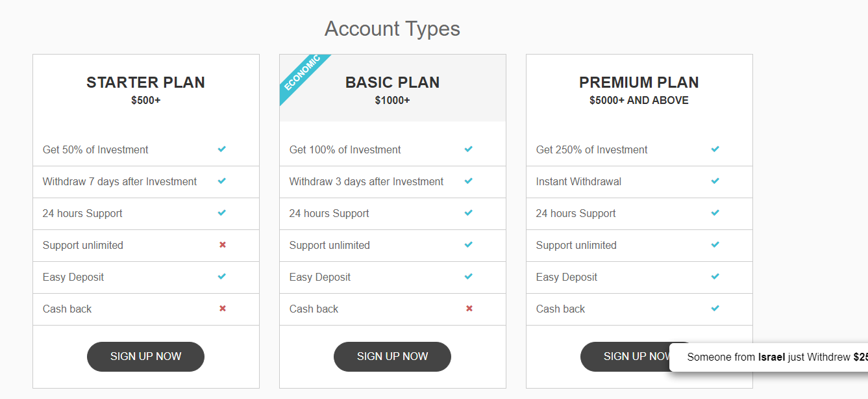This screenshot has height=399, width=868.
Task: Click checkmark beside Get 50% of Investment
Action: 222,149
